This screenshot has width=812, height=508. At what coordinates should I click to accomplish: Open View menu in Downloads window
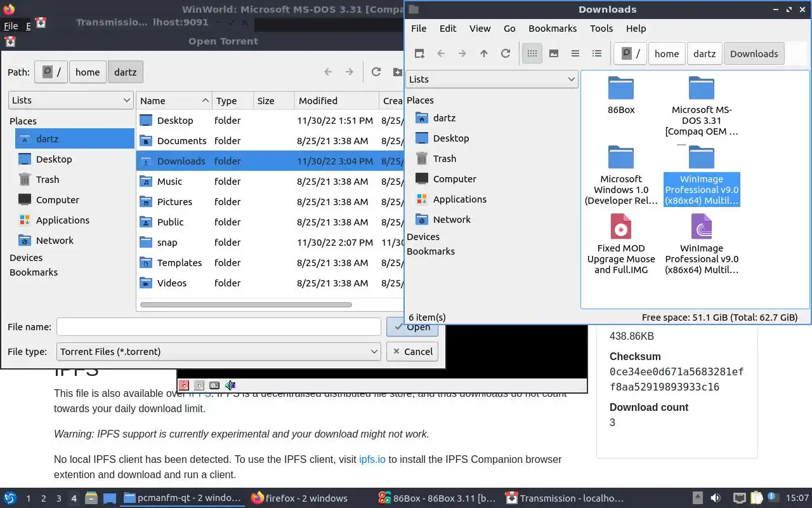pyautogui.click(x=480, y=29)
